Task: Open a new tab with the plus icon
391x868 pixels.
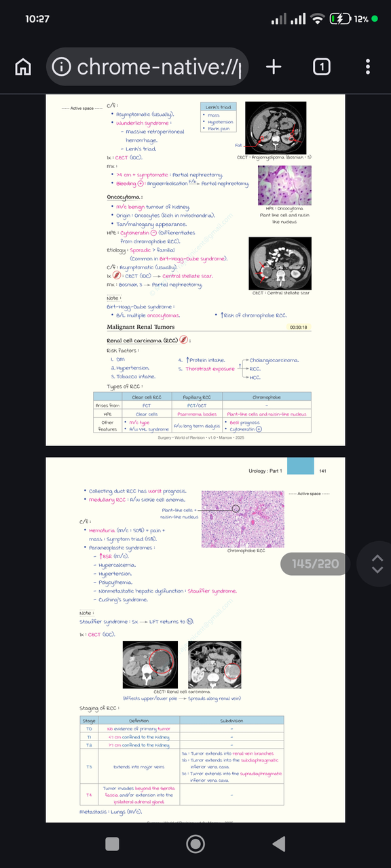Action: 274,66
